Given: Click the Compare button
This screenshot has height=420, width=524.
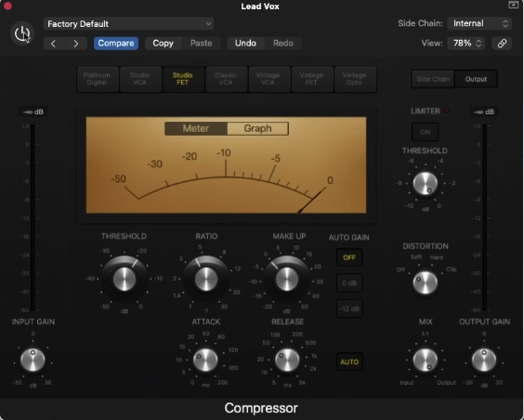Looking at the screenshot, I should point(116,44).
